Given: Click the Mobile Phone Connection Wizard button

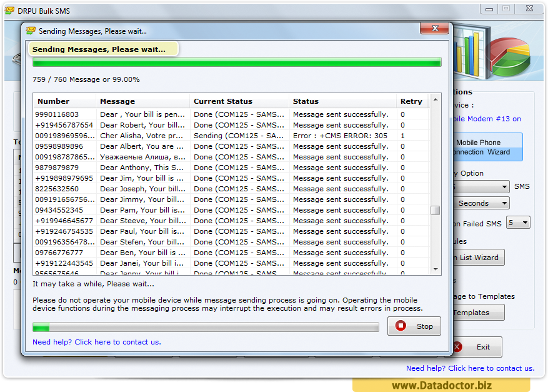Looking at the screenshot, I should [x=488, y=147].
